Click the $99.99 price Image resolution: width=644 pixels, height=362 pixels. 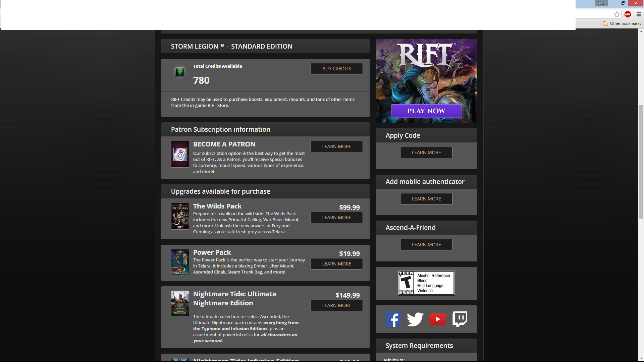(x=349, y=207)
